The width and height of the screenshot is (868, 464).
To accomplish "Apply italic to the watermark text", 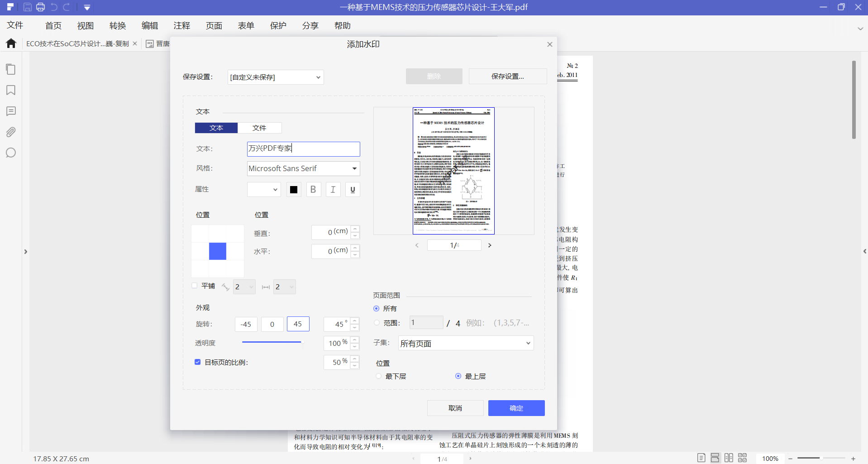I will 333,189.
